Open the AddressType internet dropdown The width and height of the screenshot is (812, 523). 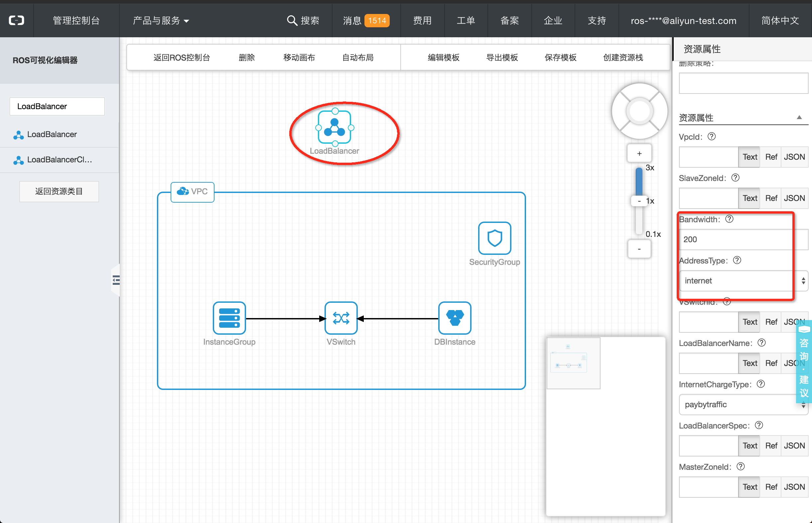click(x=744, y=280)
